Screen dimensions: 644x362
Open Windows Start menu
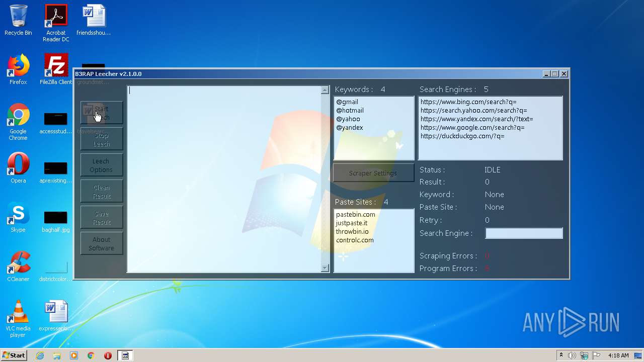click(x=14, y=355)
